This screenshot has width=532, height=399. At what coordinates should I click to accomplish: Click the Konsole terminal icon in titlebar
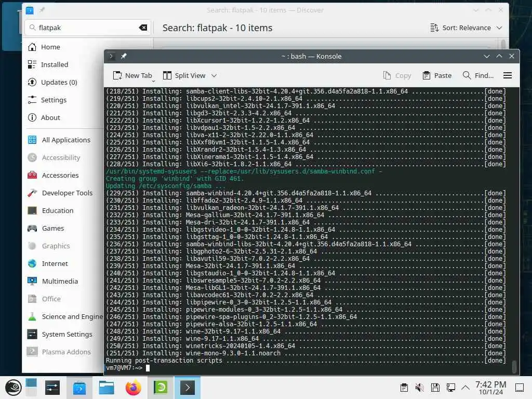[x=111, y=56]
